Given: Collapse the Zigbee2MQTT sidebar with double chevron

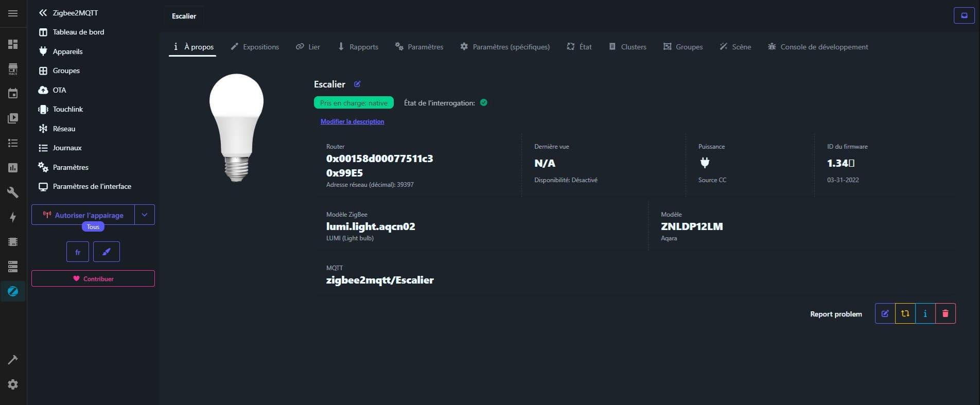Looking at the screenshot, I should point(43,13).
